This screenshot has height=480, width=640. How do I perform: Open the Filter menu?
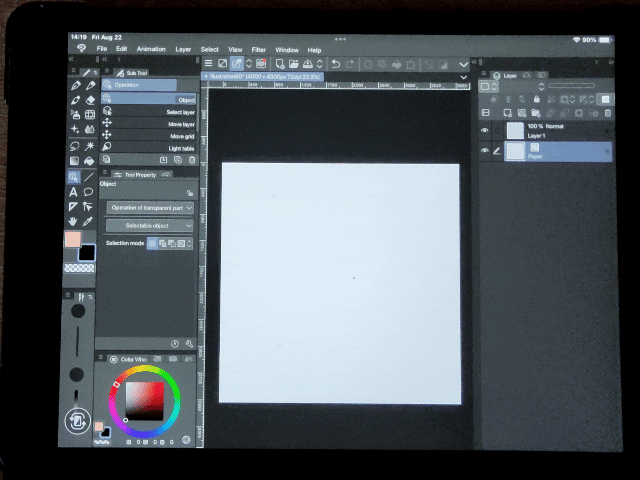[259, 49]
